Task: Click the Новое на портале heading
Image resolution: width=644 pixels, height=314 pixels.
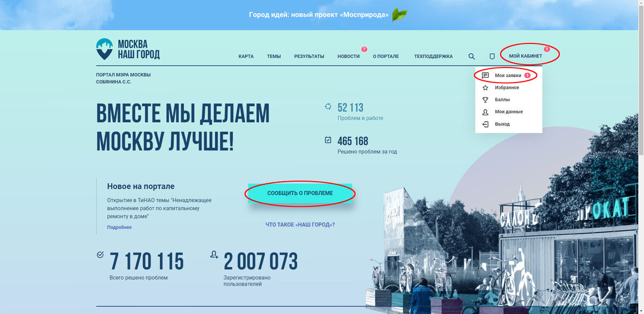Action: click(x=141, y=186)
